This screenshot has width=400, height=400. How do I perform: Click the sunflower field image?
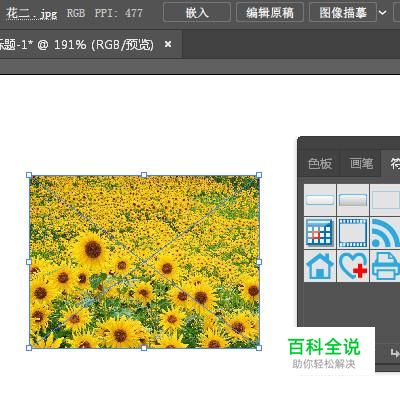[144, 261]
